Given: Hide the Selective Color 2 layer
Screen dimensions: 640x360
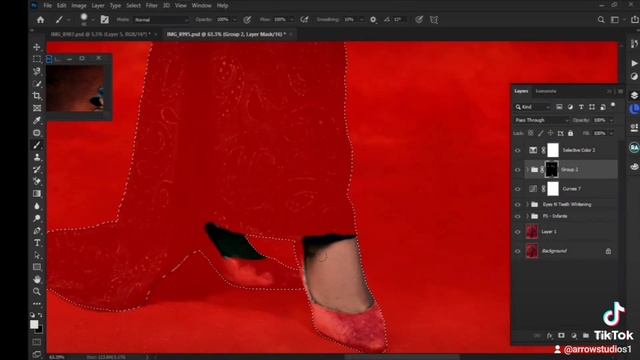Looking at the screenshot, I should pyautogui.click(x=518, y=150).
